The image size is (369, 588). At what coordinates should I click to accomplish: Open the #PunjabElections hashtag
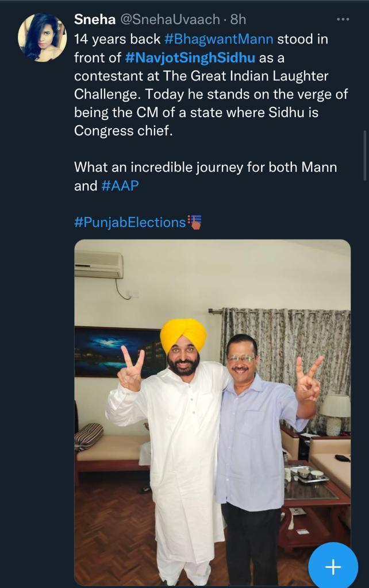pyautogui.click(x=130, y=222)
